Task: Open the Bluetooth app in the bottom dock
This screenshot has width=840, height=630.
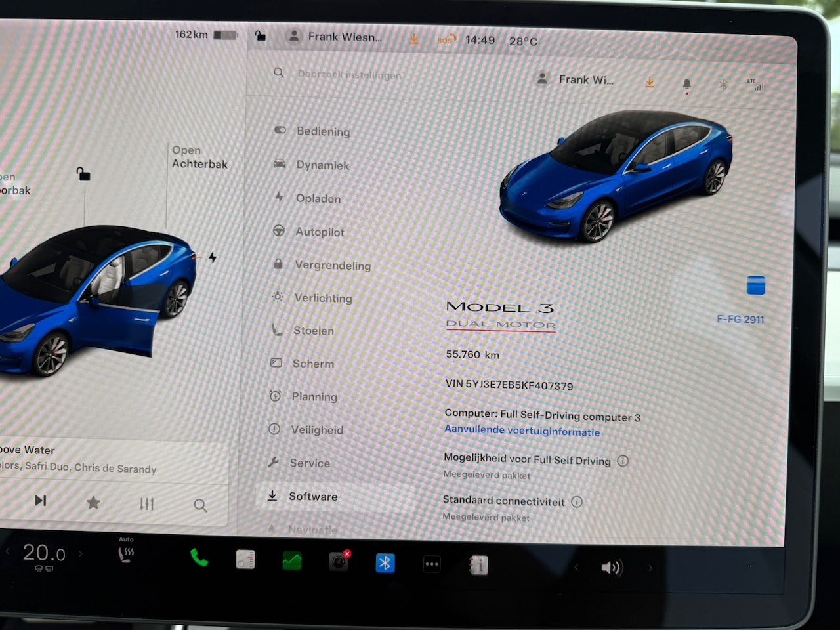Action: (385, 562)
